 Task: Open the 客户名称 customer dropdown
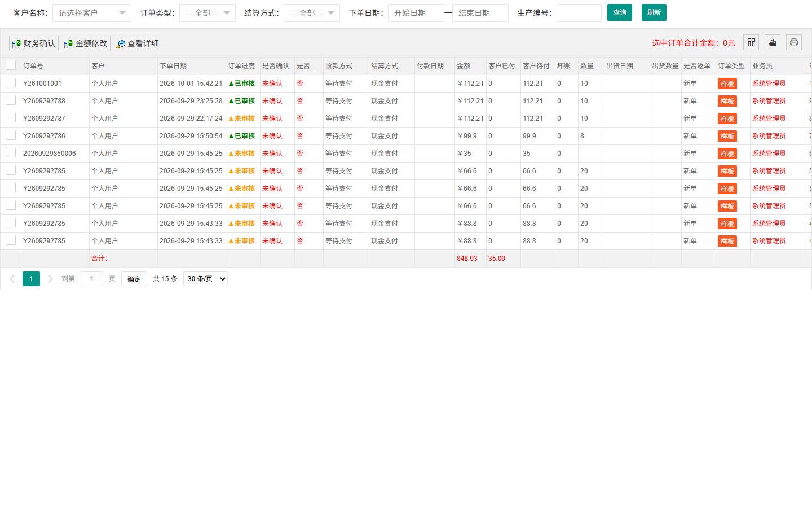92,13
